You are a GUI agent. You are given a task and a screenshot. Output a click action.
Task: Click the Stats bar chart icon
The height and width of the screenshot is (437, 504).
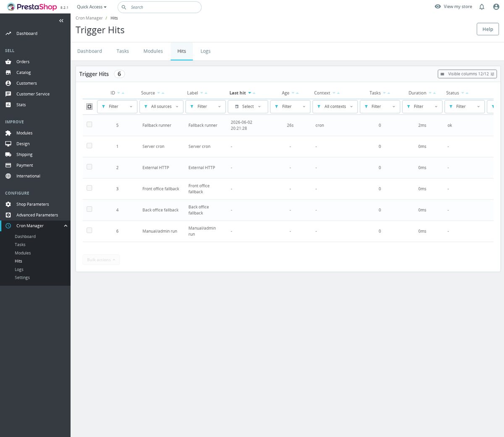click(x=8, y=105)
